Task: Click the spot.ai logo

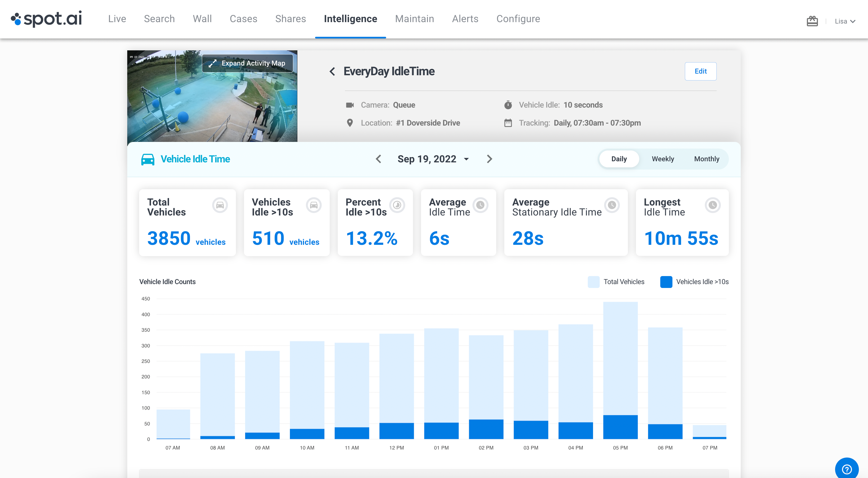Action: (x=46, y=19)
